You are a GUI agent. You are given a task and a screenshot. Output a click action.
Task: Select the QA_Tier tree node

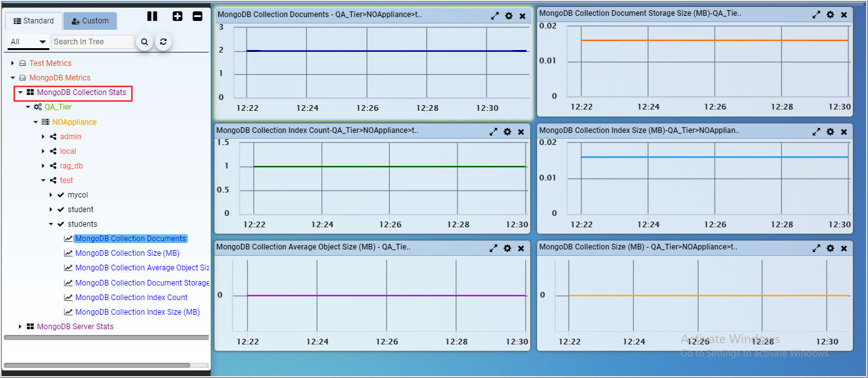click(x=58, y=107)
